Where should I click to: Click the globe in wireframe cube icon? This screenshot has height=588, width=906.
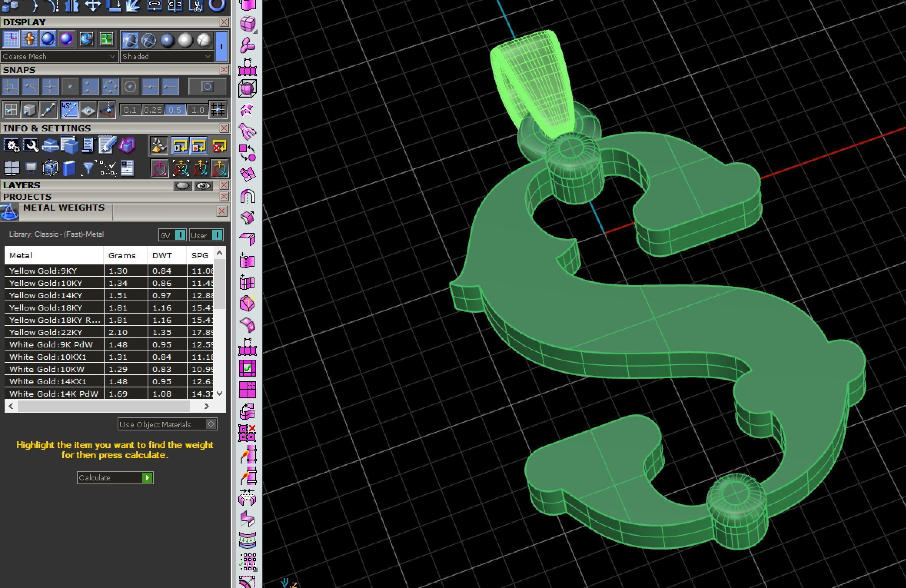click(x=50, y=168)
